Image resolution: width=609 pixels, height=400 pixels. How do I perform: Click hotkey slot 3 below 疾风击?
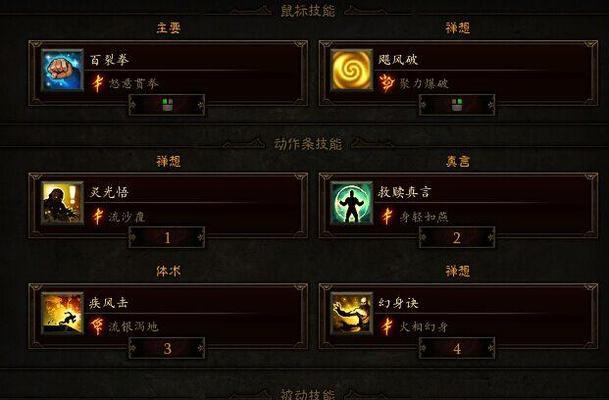click(x=167, y=348)
